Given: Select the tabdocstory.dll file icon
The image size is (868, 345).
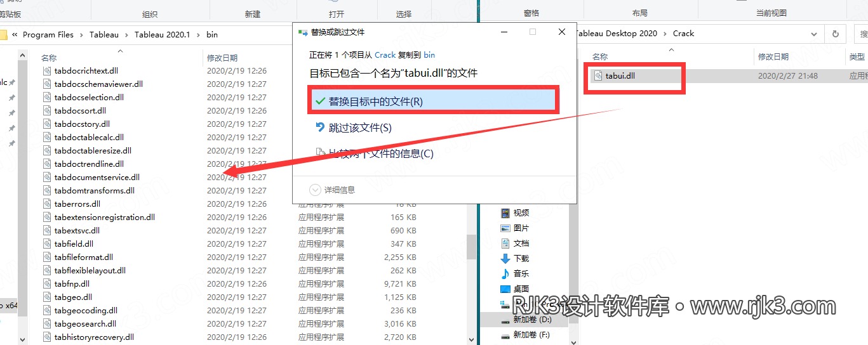Looking at the screenshot, I should pyautogui.click(x=47, y=124).
